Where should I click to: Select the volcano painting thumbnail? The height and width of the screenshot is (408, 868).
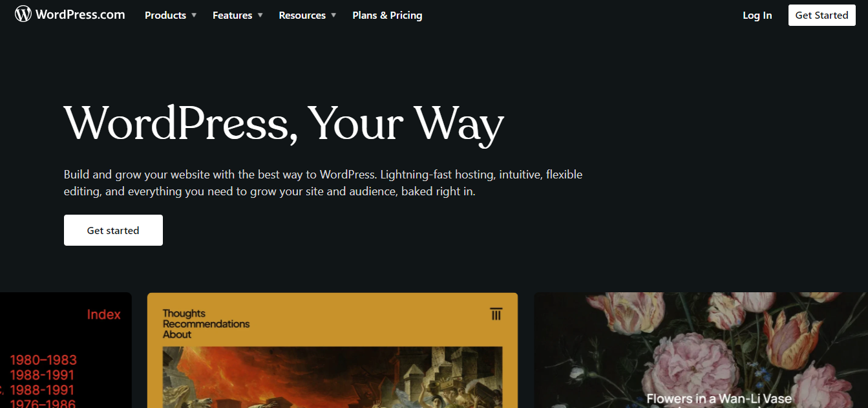tap(332, 378)
